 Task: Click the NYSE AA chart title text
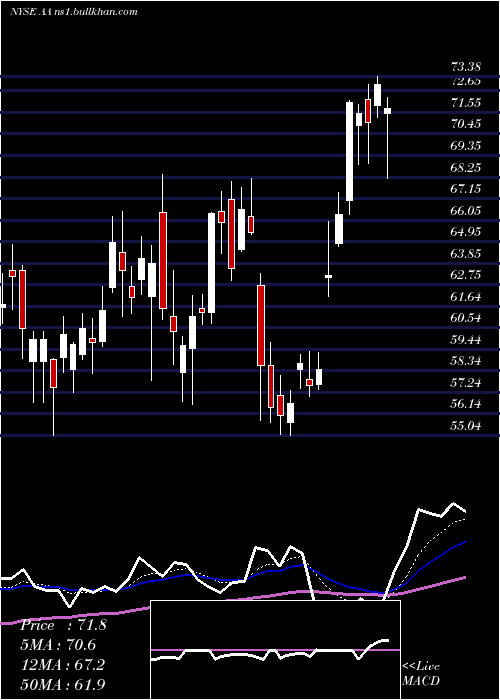[73, 12]
